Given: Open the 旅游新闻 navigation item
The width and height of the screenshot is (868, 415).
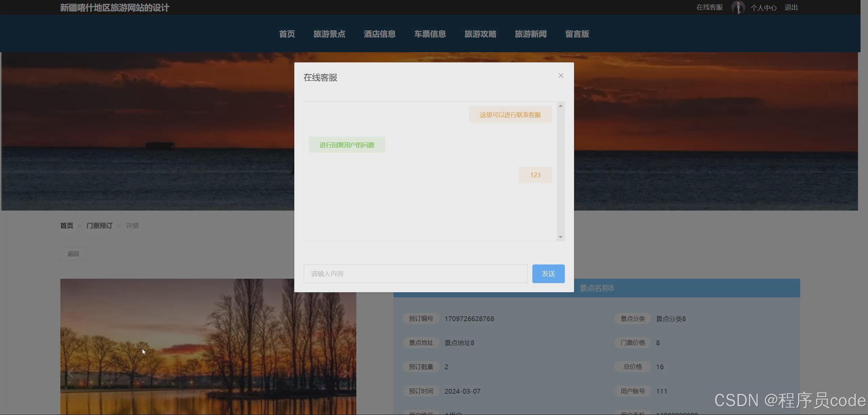Looking at the screenshot, I should (x=530, y=34).
